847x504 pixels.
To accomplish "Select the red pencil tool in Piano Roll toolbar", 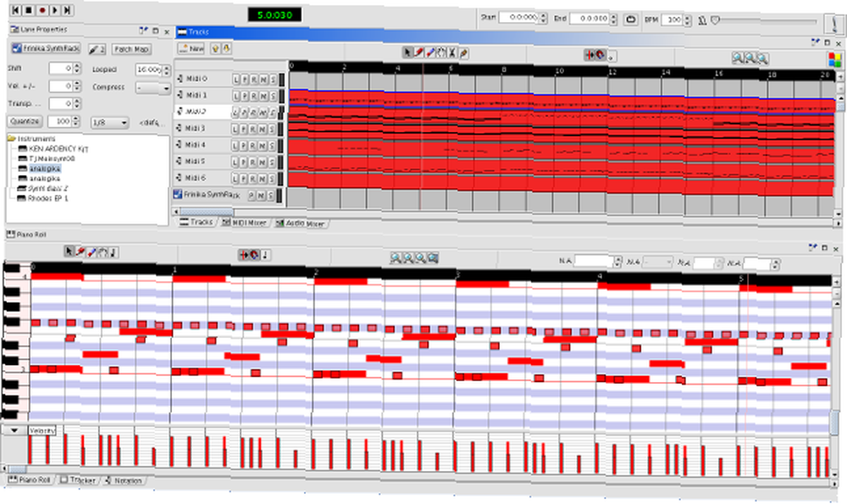I will click(80, 252).
